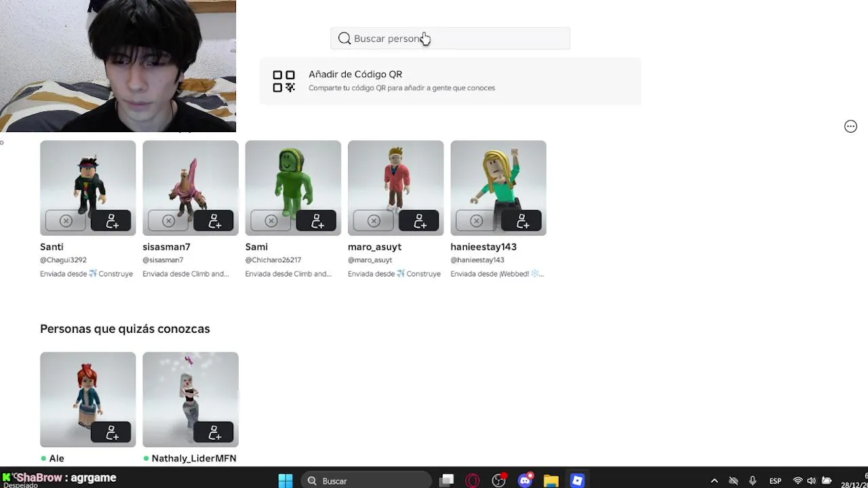This screenshot has height=488, width=868.
Task: Open the Windows Start menu
Action: point(285,481)
